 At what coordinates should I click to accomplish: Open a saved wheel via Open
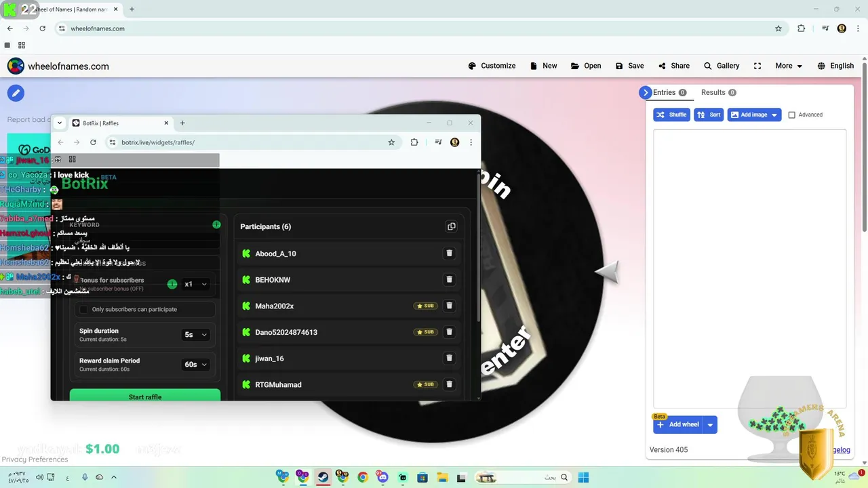[x=586, y=66]
